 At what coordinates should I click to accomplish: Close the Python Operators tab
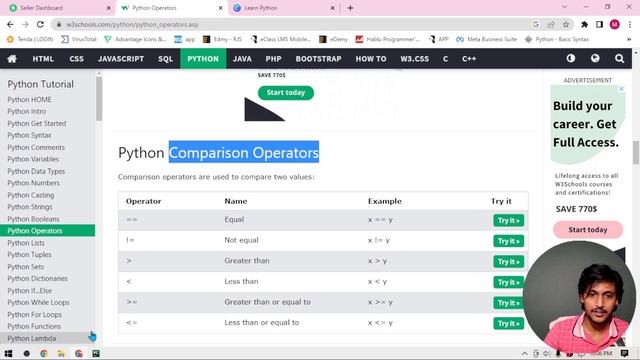pyautogui.click(x=220, y=8)
